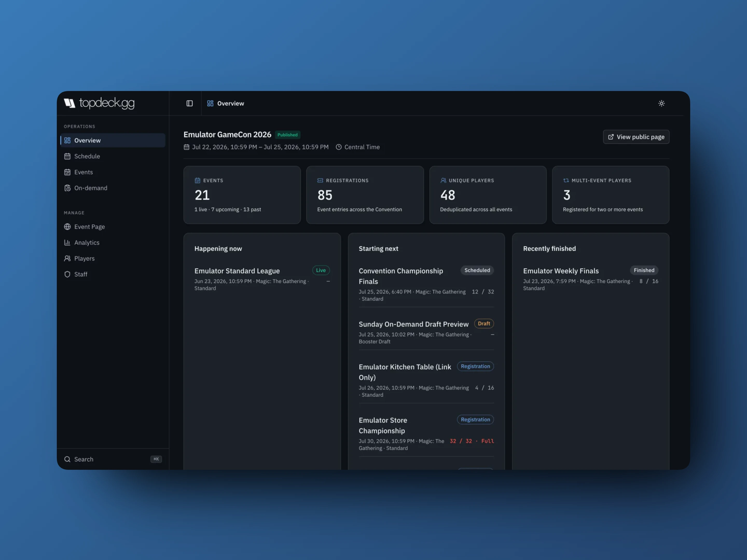Click the Staff shield icon
The image size is (747, 560).
coord(67,275)
